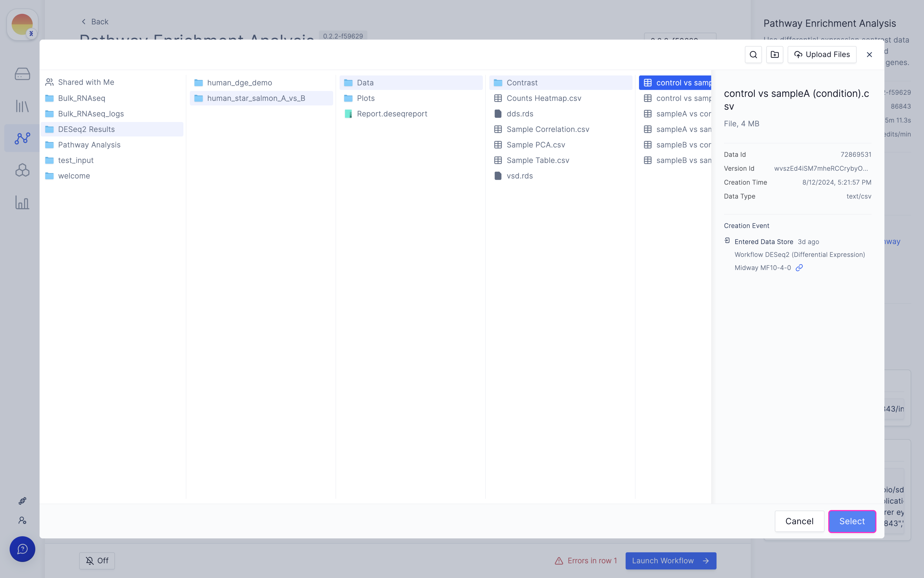Screen dimensions: 924x578
Task: Click the version badge 0.2.2-f59629
Action: 343,36
